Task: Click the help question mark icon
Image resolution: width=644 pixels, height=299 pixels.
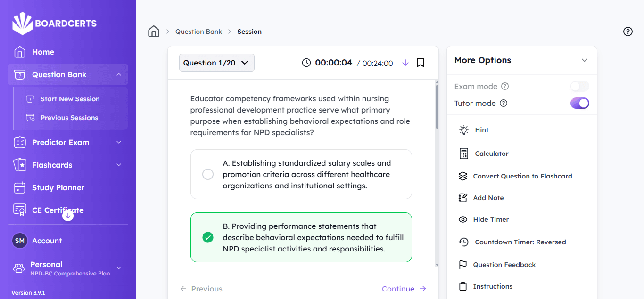Action: coord(627,32)
